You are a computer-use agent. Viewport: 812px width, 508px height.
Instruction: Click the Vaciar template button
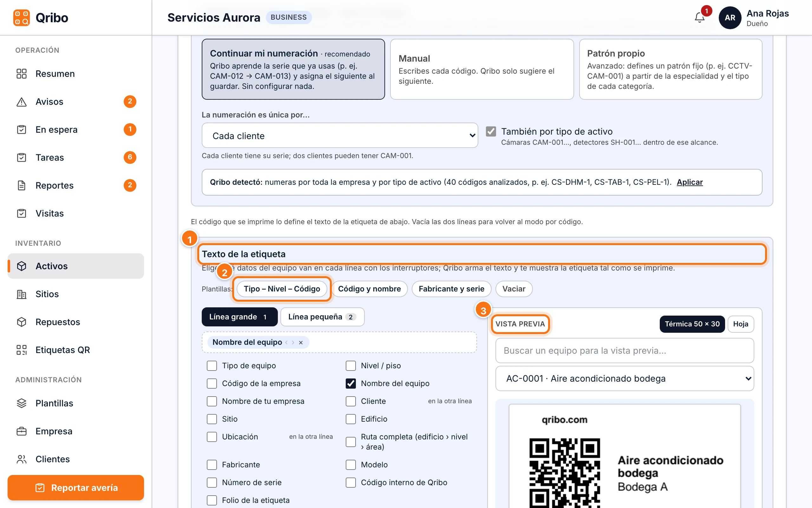click(514, 289)
